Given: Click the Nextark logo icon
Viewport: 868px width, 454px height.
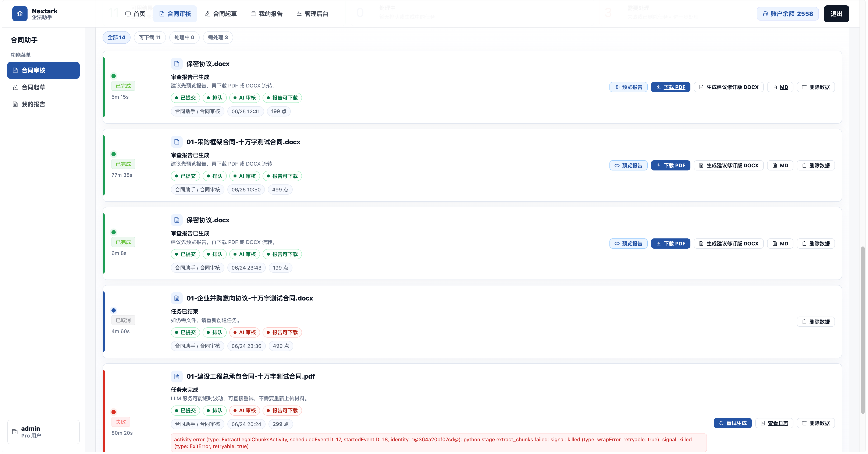Looking at the screenshot, I should coord(20,14).
